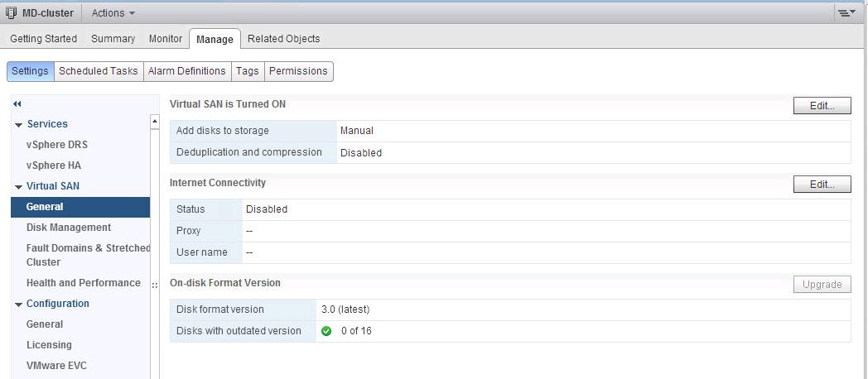Open the Related Objects tab
Viewport: 868px width, 379px height.
click(283, 39)
